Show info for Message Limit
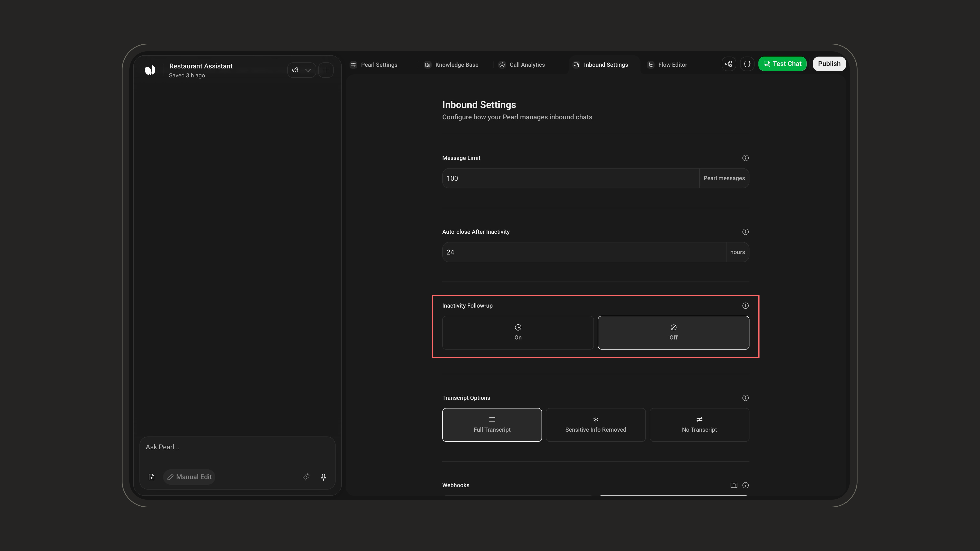 coord(745,158)
